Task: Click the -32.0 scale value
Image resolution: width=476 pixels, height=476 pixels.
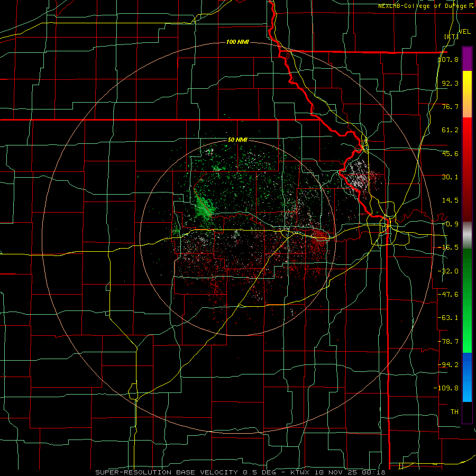Action: [448, 271]
